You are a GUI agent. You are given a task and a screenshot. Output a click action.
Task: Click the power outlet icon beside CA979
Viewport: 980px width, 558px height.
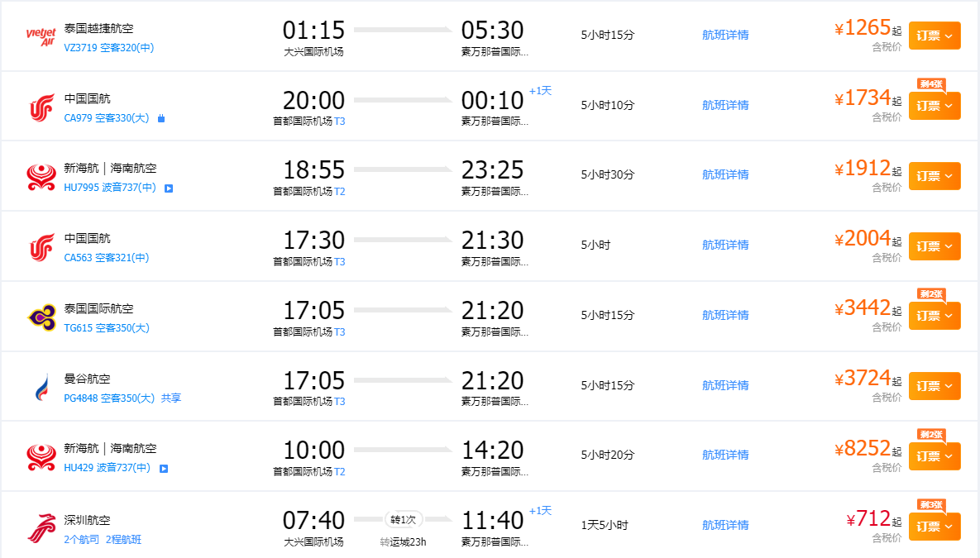point(161,118)
